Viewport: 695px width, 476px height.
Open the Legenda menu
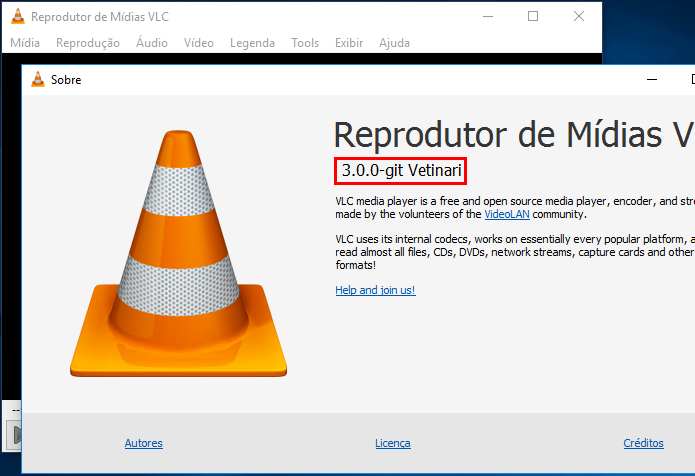coord(252,43)
